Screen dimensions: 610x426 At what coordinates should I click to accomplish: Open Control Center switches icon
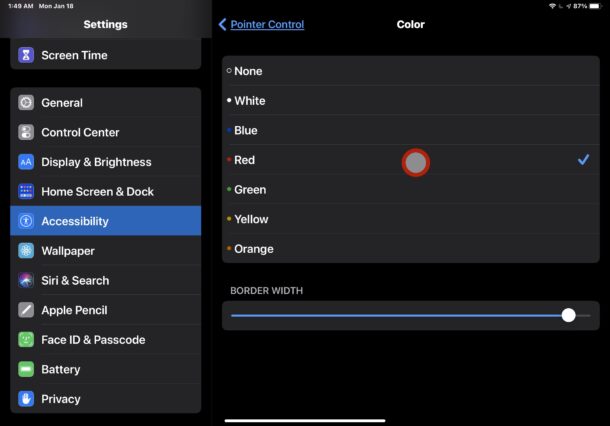(26, 132)
